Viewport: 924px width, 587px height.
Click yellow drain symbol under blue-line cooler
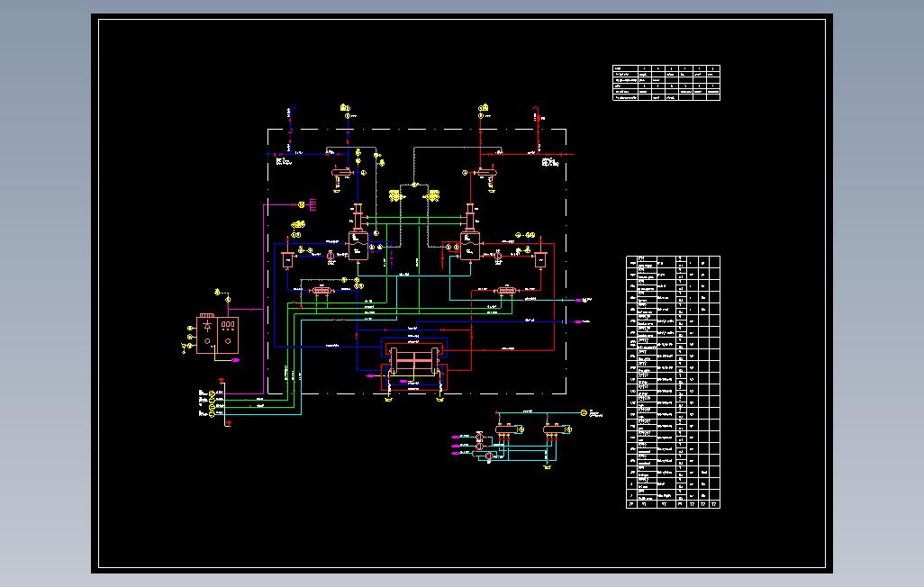click(337, 190)
